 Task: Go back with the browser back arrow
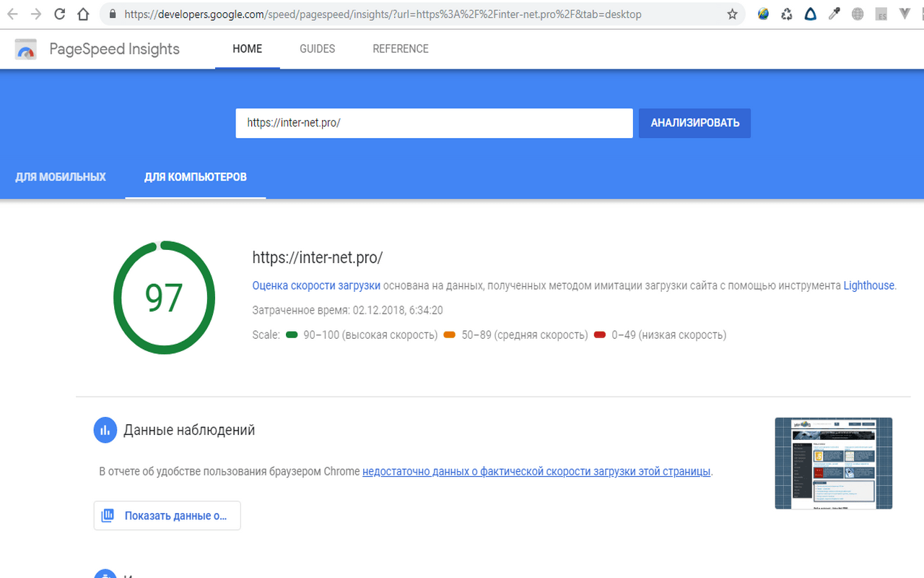12,14
